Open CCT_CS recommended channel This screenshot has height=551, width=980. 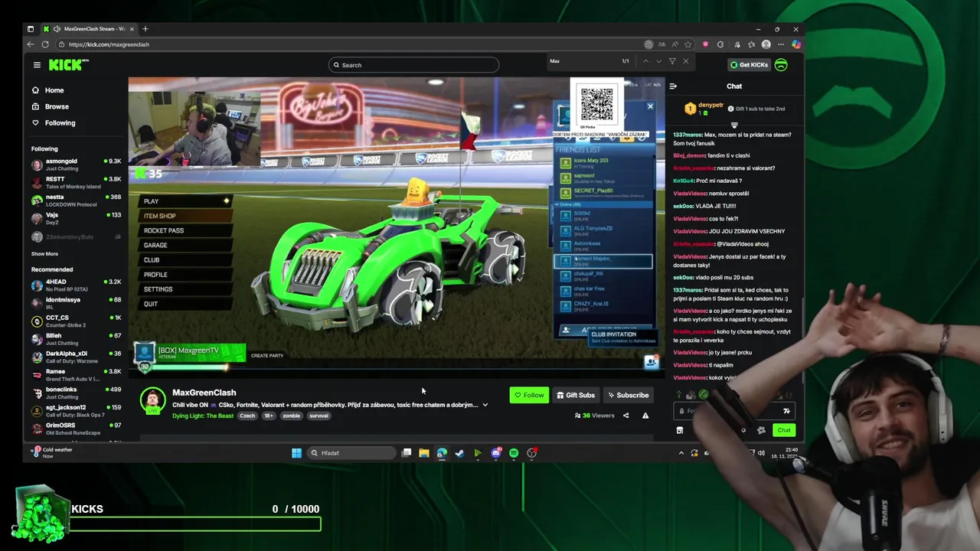click(x=76, y=321)
